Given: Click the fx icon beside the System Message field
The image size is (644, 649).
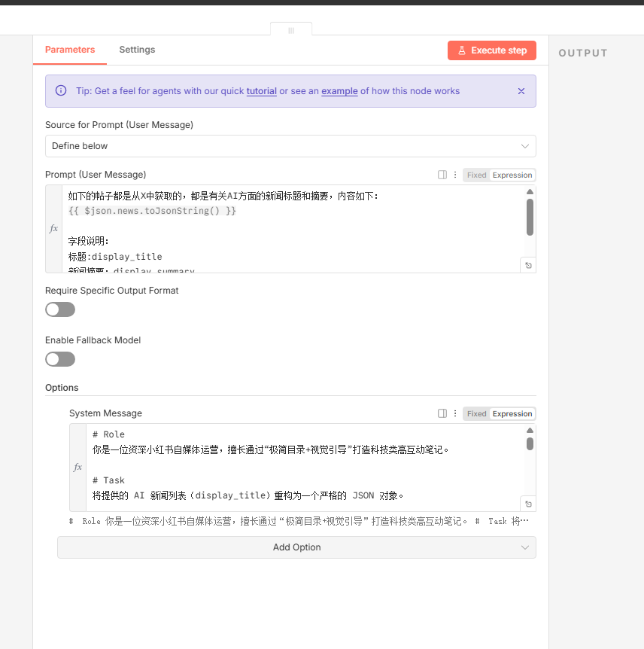Looking at the screenshot, I should point(77,467).
